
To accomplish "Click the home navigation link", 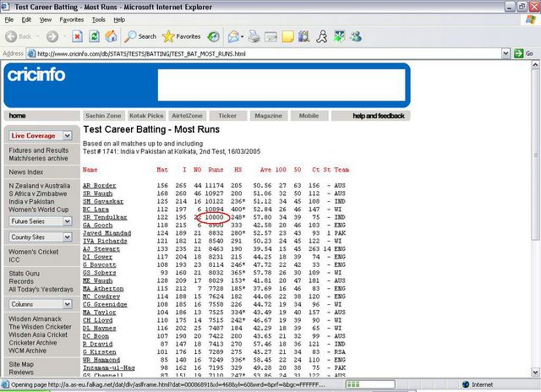I will (17, 116).
